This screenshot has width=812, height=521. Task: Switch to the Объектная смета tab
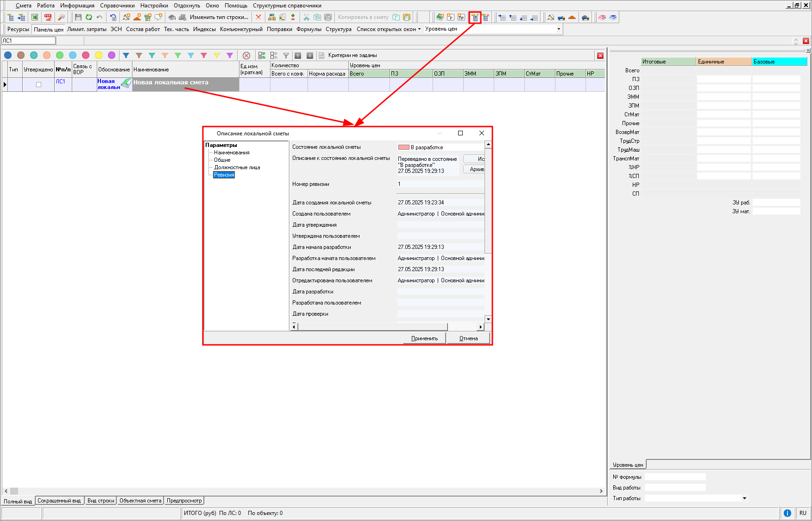pyautogui.click(x=140, y=501)
